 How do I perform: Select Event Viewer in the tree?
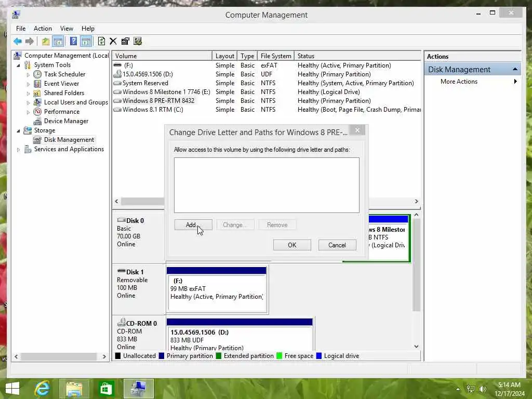click(61, 84)
